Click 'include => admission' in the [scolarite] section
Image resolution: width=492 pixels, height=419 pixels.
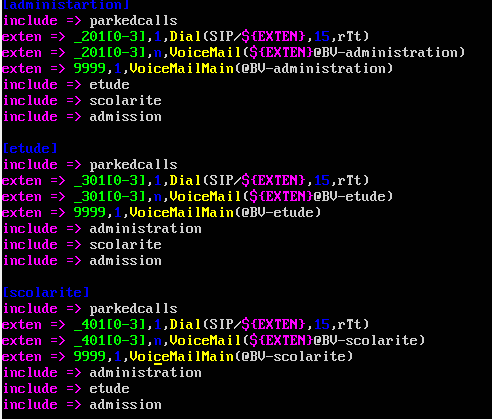click(82, 405)
